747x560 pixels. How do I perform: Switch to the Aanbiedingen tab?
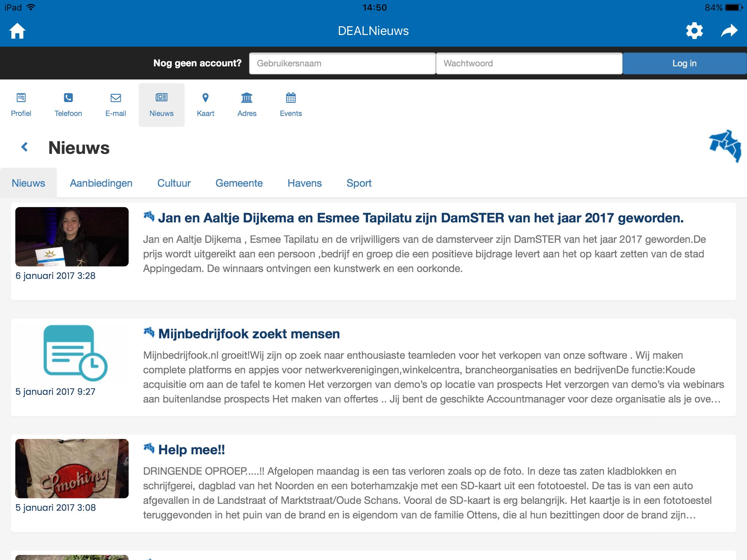(101, 183)
